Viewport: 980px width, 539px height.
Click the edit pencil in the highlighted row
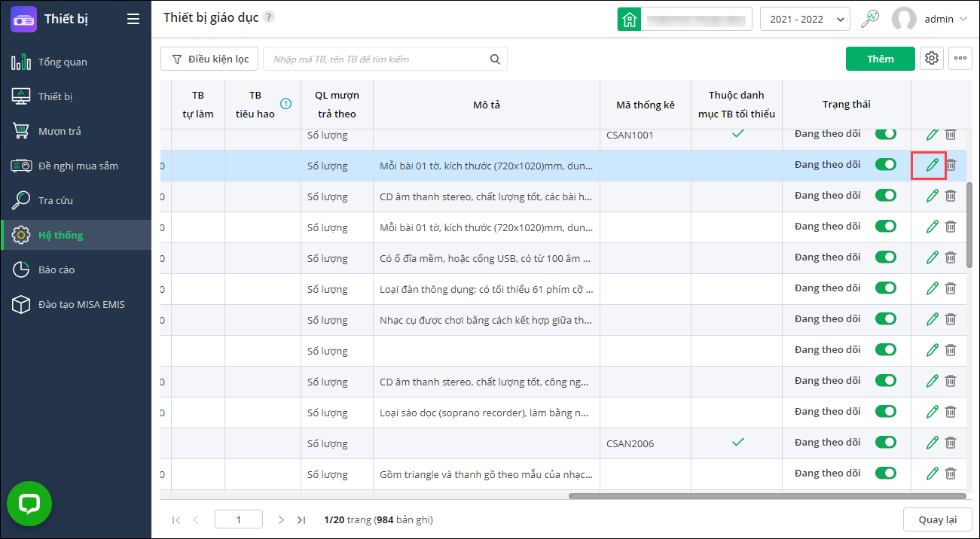coord(933,165)
